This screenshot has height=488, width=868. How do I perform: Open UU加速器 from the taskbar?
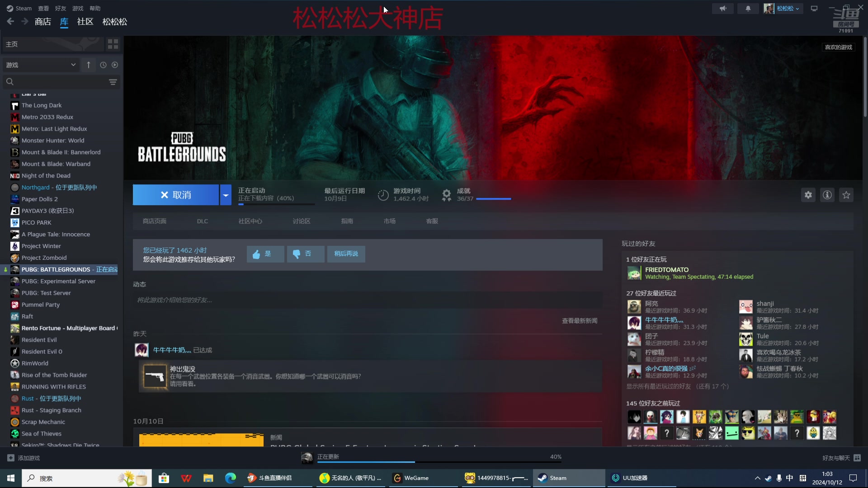click(641, 478)
